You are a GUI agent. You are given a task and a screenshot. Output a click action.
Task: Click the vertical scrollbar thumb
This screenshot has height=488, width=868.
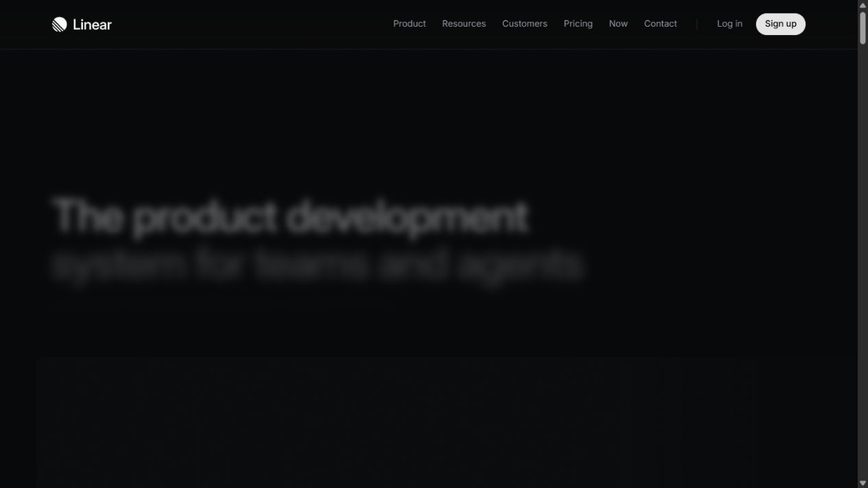(863, 27)
